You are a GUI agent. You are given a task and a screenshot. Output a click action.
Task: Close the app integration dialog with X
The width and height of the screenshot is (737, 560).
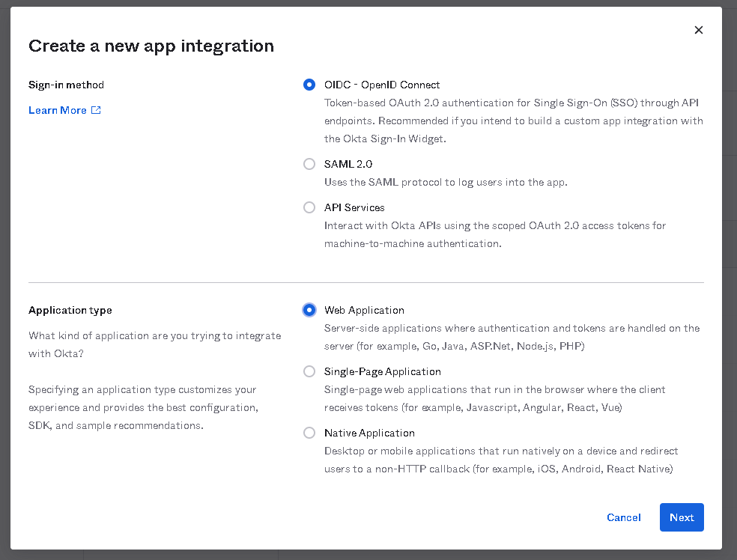(x=698, y=30)
